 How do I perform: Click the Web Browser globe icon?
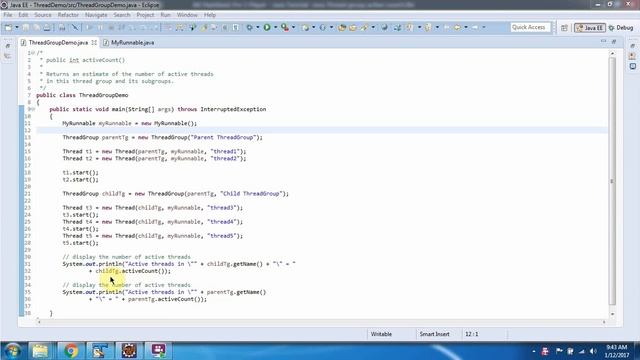point(384,27)
